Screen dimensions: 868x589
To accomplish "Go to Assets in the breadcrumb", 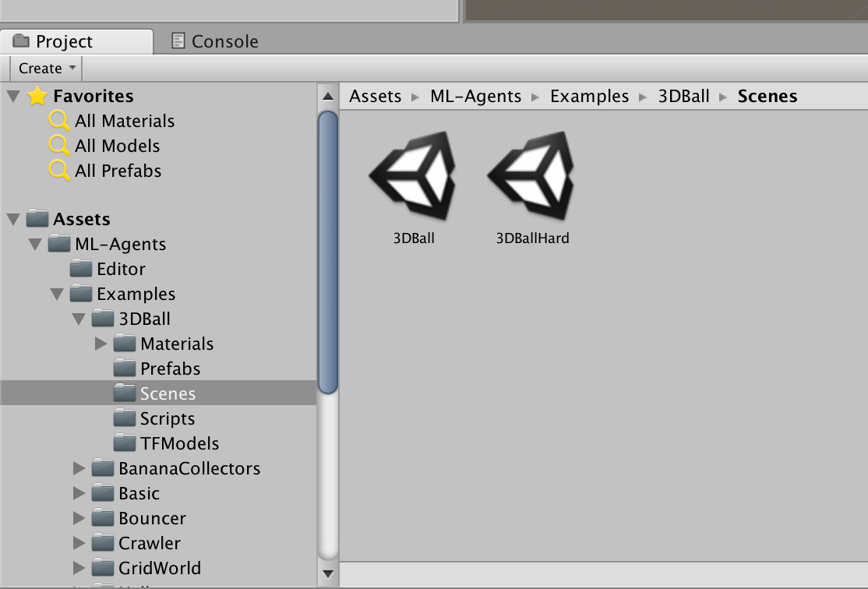I will click(375, 97).
